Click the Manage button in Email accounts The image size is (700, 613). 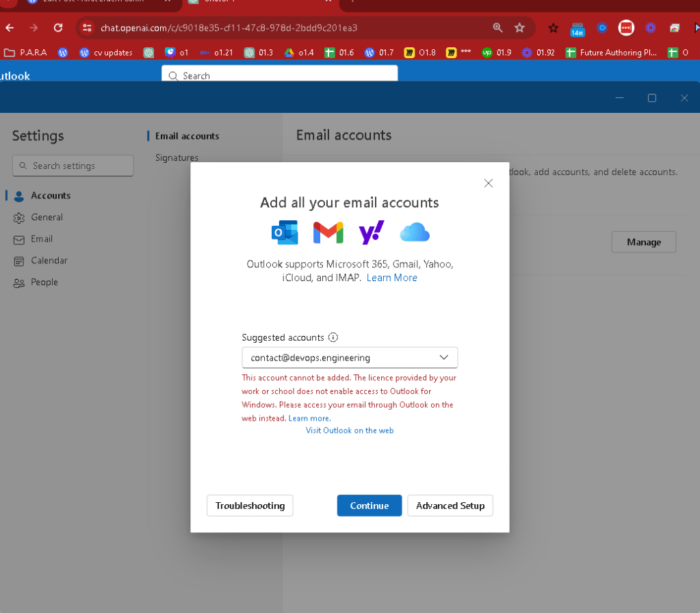[x=644, y=242]
